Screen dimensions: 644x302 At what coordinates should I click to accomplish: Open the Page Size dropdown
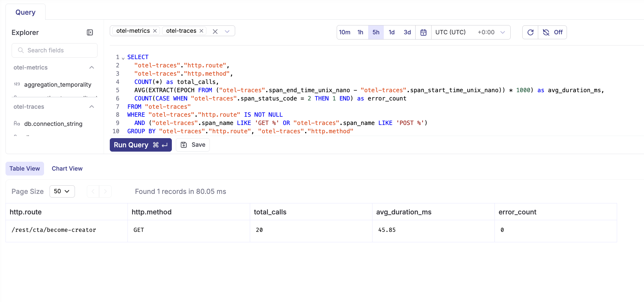coord(62,191)
